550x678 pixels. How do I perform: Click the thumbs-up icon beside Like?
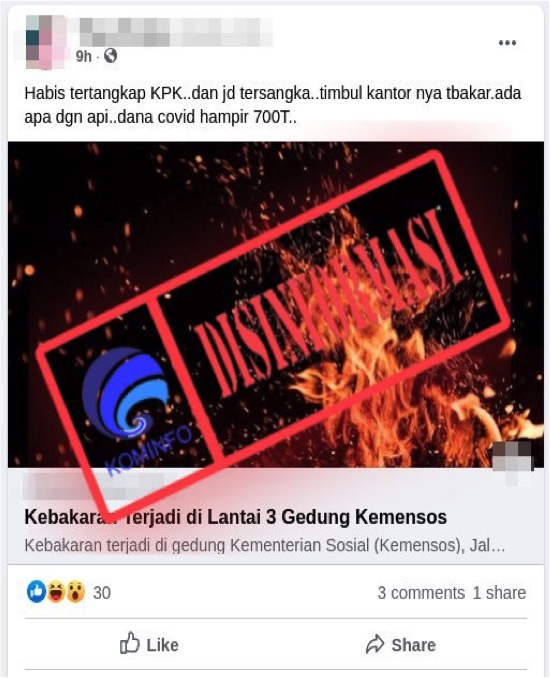[x=130, y=643]
